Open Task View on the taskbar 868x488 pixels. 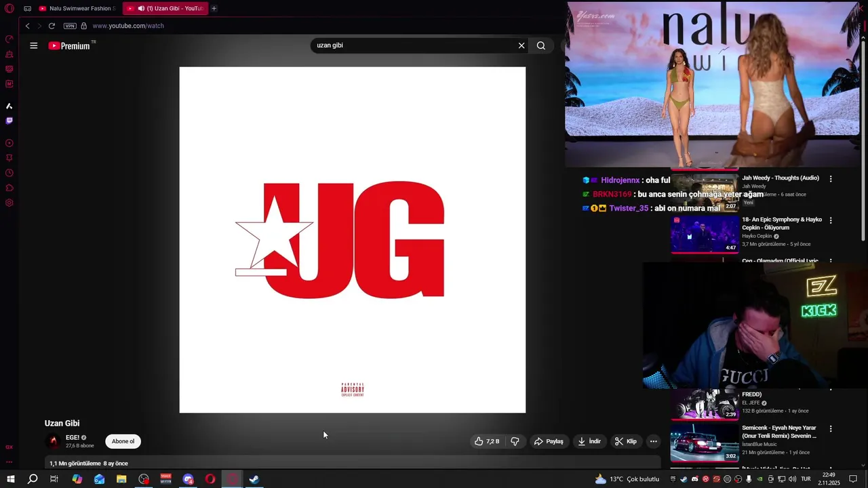[54, 479]
